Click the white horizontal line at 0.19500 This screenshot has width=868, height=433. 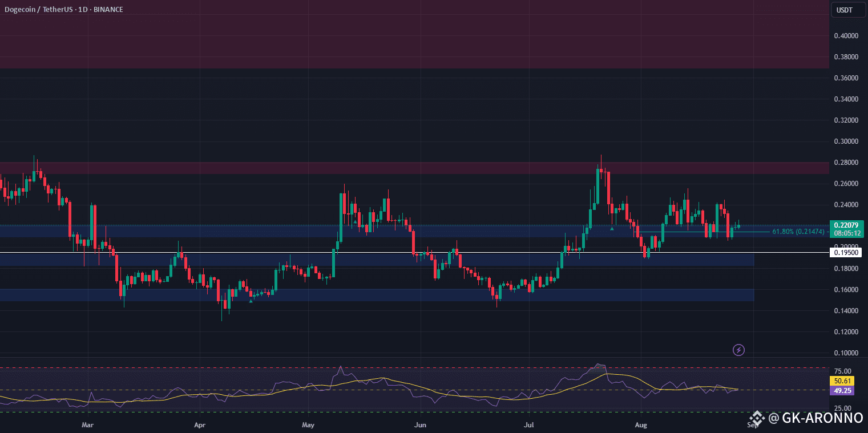tap(414, 252)
